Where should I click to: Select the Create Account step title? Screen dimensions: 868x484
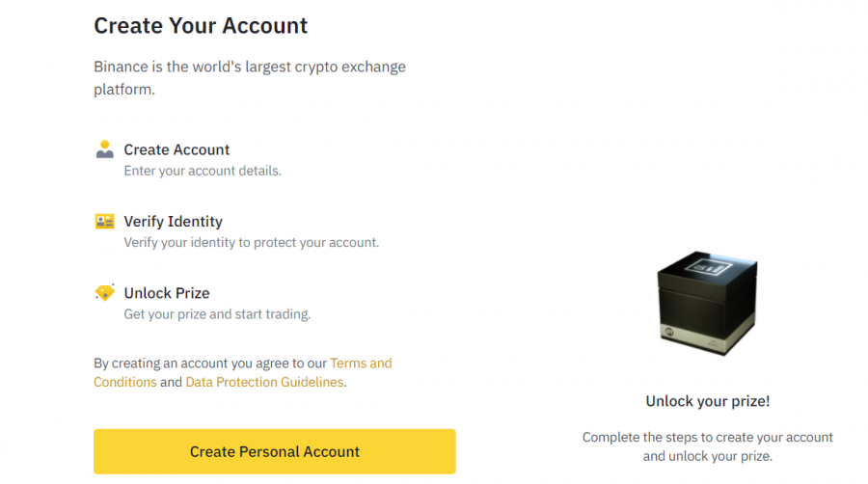[176, 149]
